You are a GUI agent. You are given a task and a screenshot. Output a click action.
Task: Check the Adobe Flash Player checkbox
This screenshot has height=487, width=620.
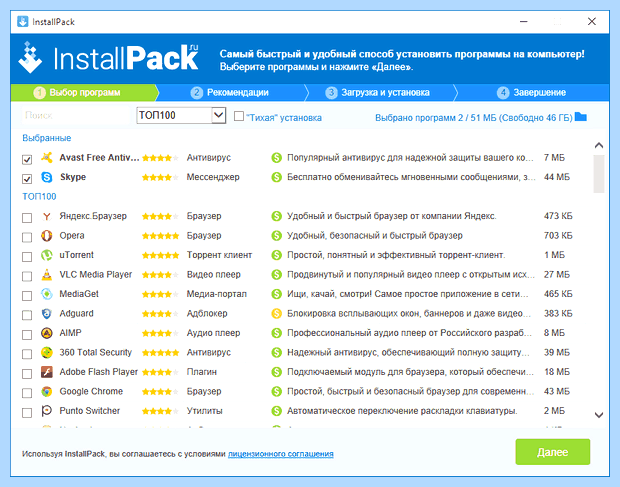[x=27, y=374]
